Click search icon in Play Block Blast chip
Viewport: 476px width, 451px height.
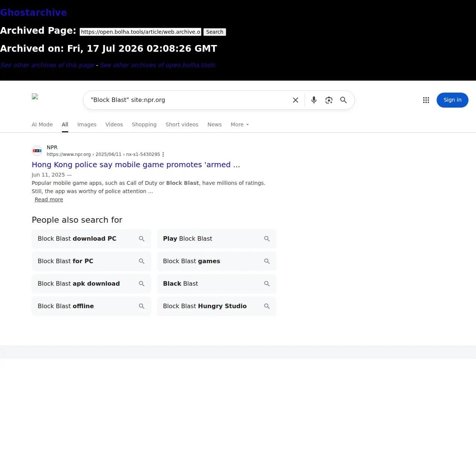[x=267, y=239]
